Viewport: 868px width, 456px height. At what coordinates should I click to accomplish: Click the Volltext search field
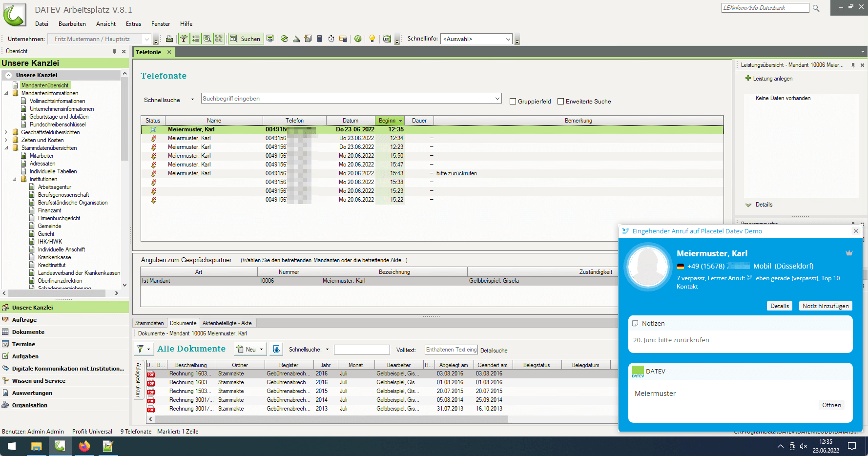(x=451, y=350)
